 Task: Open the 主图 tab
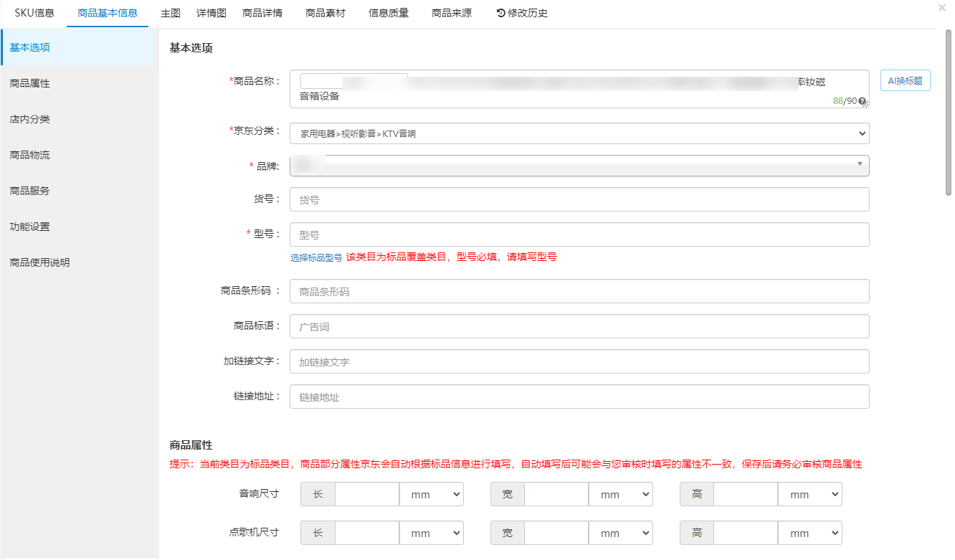pos(171,13)
